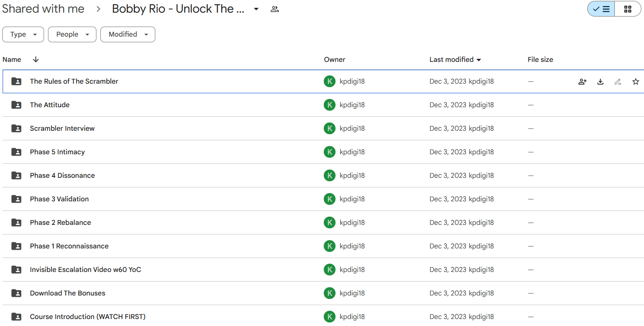Viewport: 644px width, 326px height.
Task: Click owner avatar in Phase 5 Intimacy row
Action: (329, 152)
